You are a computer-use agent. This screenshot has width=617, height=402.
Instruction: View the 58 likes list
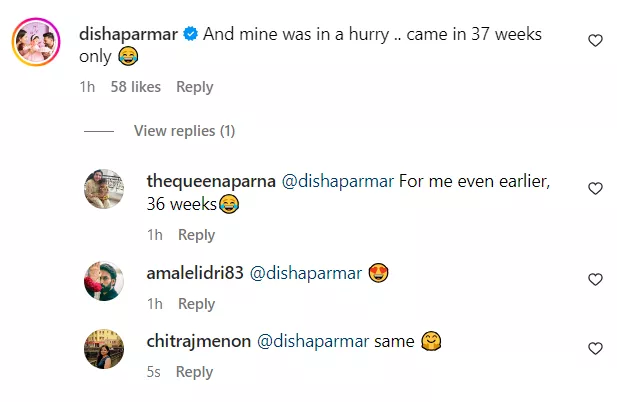tap(135, 87)
